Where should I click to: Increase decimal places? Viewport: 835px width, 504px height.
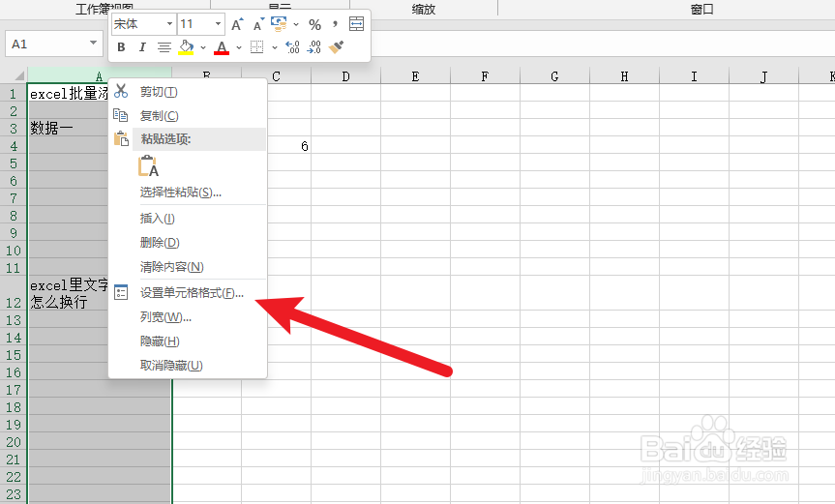point(292,47)
